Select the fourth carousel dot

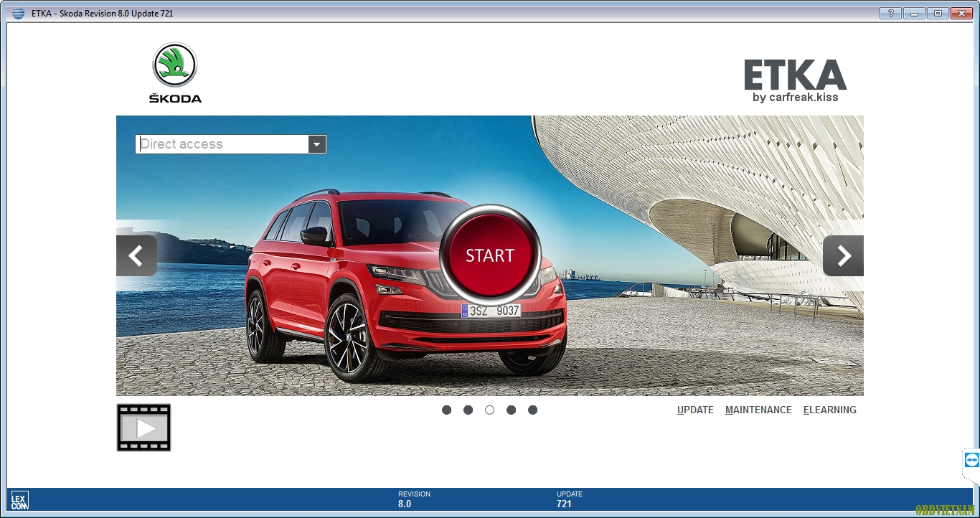pos(512,410)
